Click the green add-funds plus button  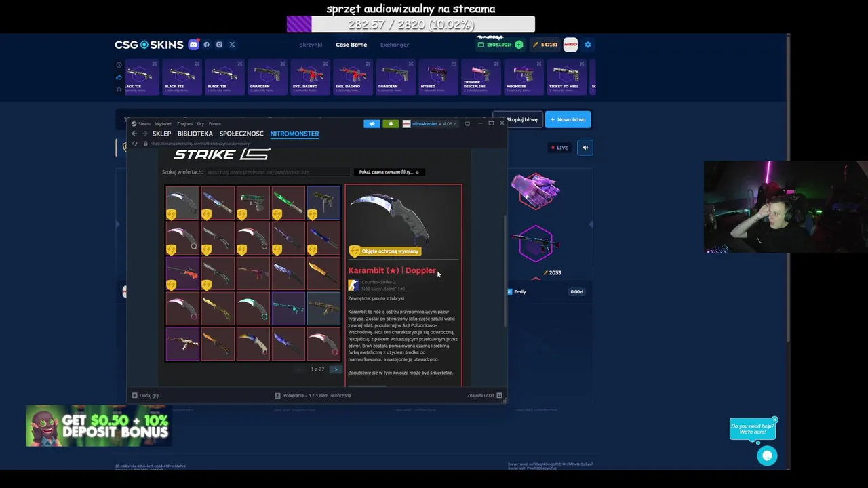pyautogui.click(x=519, y=45)
